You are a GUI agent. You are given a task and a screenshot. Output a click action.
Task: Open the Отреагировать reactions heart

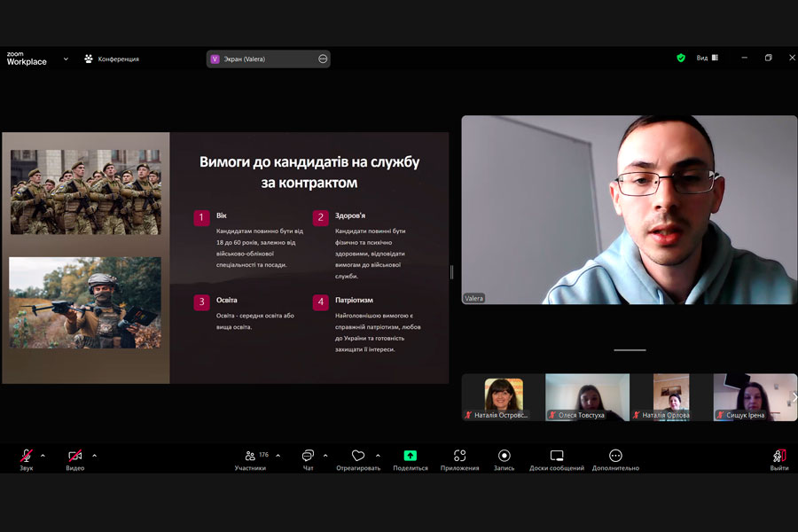click(358, 459)
